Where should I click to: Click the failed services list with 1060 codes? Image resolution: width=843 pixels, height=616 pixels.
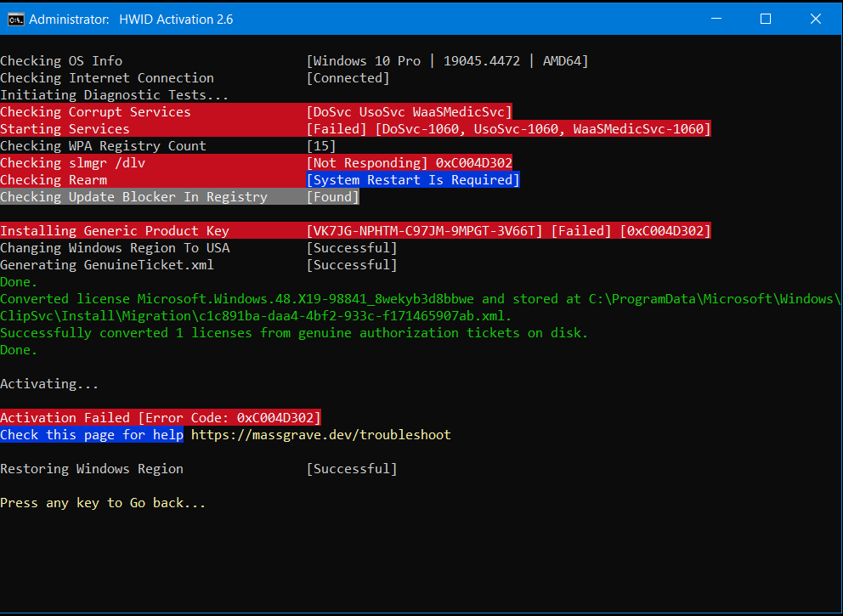click(508, 129)
